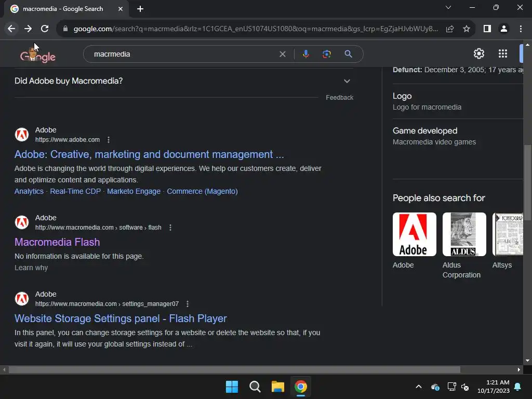Select the Adobe thumbnail in People also search
The image size is (532, 399).
pyautogui.click(x=414, y=234)
